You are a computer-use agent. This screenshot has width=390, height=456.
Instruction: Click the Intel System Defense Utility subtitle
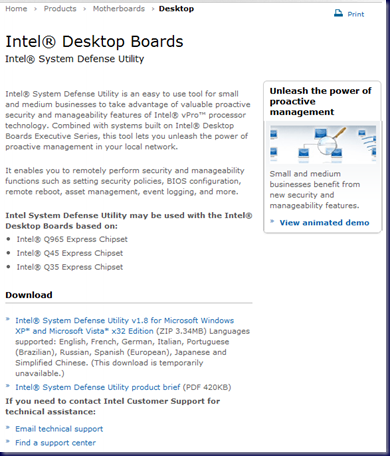click(x=75, y=59)
